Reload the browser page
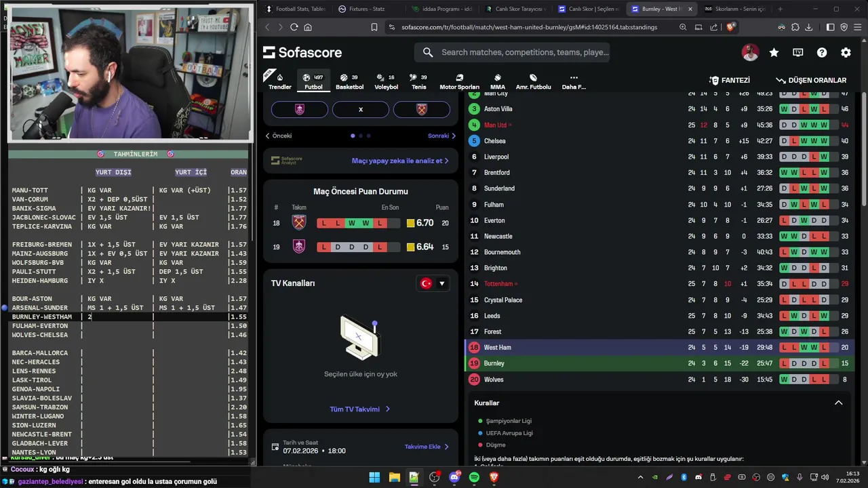868x488 pixels. pos(294,27)
